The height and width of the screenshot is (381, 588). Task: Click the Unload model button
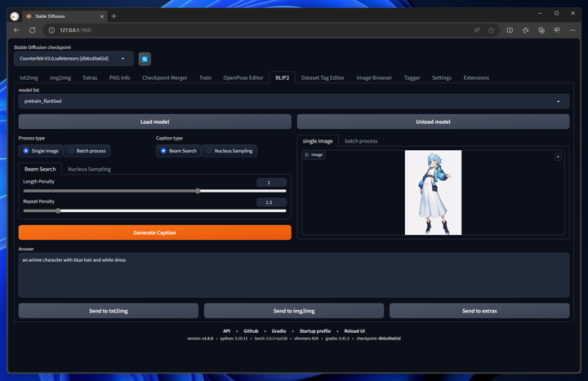pyautogui.click(x=433, y=122)
